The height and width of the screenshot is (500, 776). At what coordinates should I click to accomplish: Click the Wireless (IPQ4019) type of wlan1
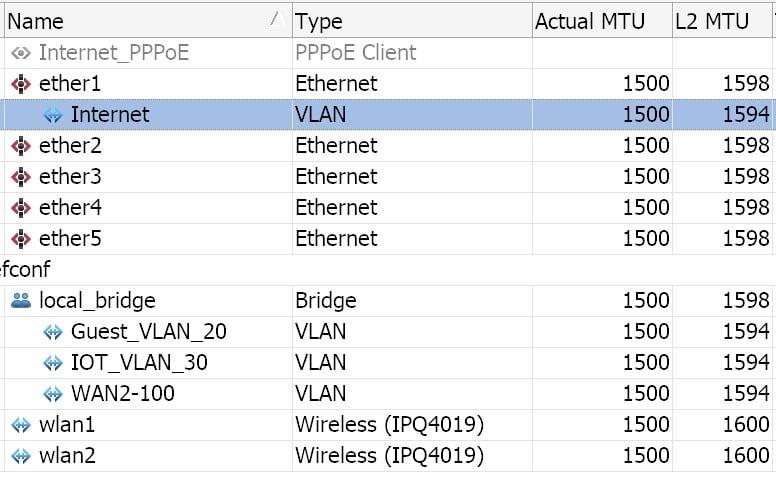[389, 425]
